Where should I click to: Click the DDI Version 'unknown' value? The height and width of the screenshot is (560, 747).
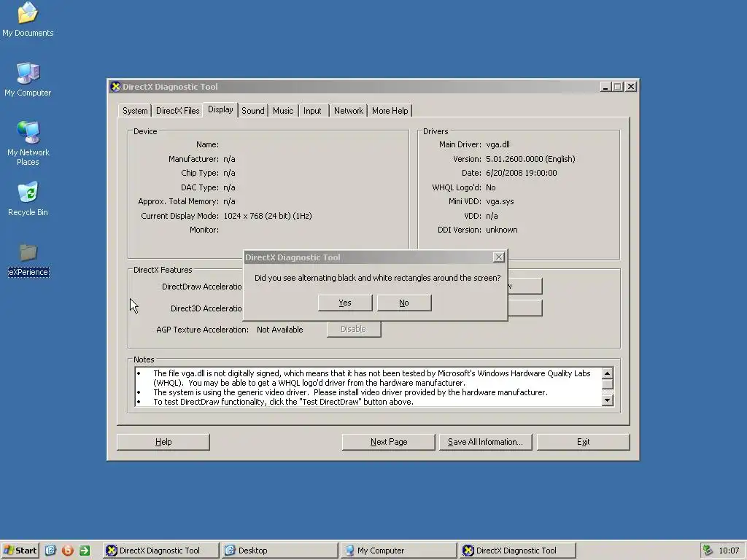[501, 230]
